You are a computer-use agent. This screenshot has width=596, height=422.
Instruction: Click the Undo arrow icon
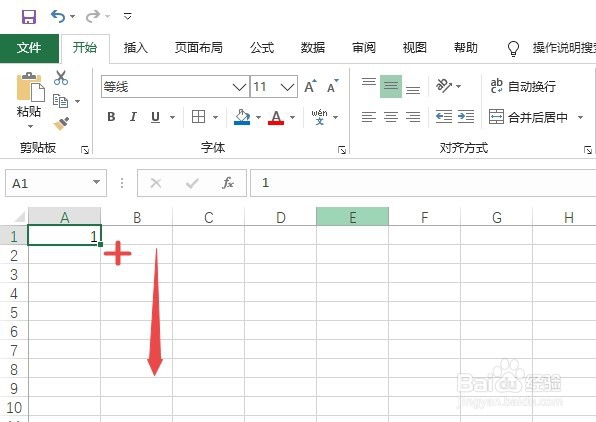(x=58, y=16)
